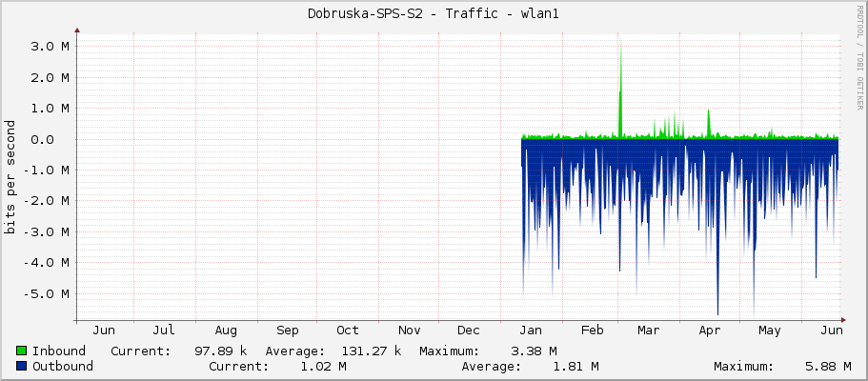Click the 'bits per second' axis title
This screenshot has height=381, width=868.
[10, 176]
